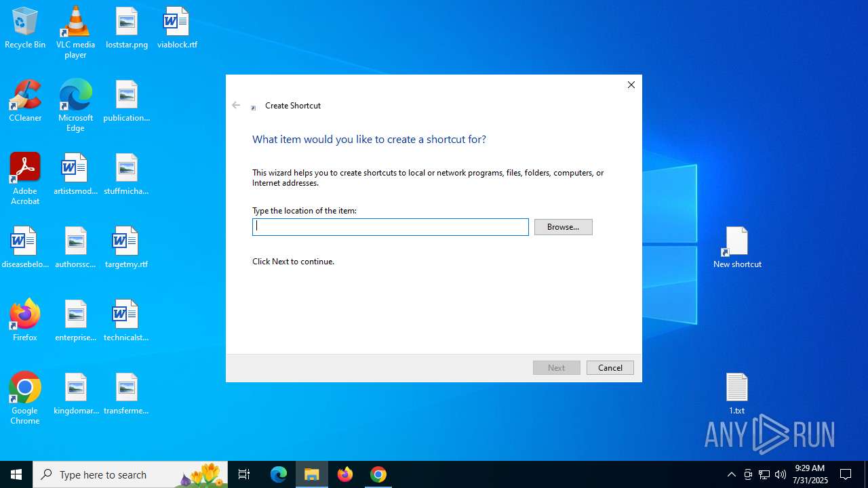The width and height of the screenshot is (868, 488).
Task: Open Firefox from the taskbar
Action: pyautogui.click(x=345, y=474)
